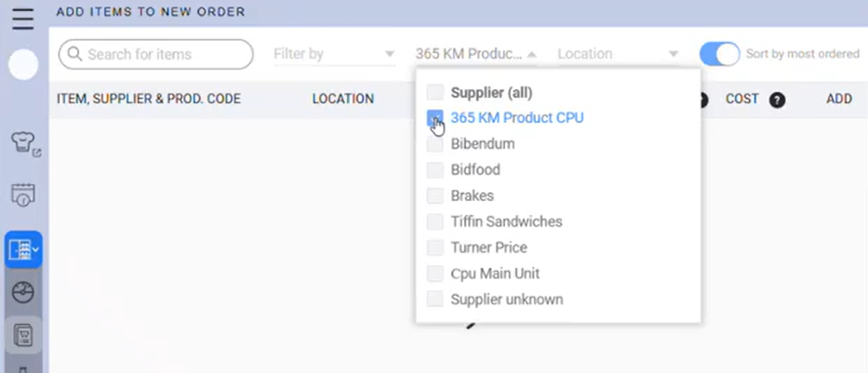This screenshot has width=868, height=373.
Task: Click the Sort by most ordered label
Action: [803, 54]
